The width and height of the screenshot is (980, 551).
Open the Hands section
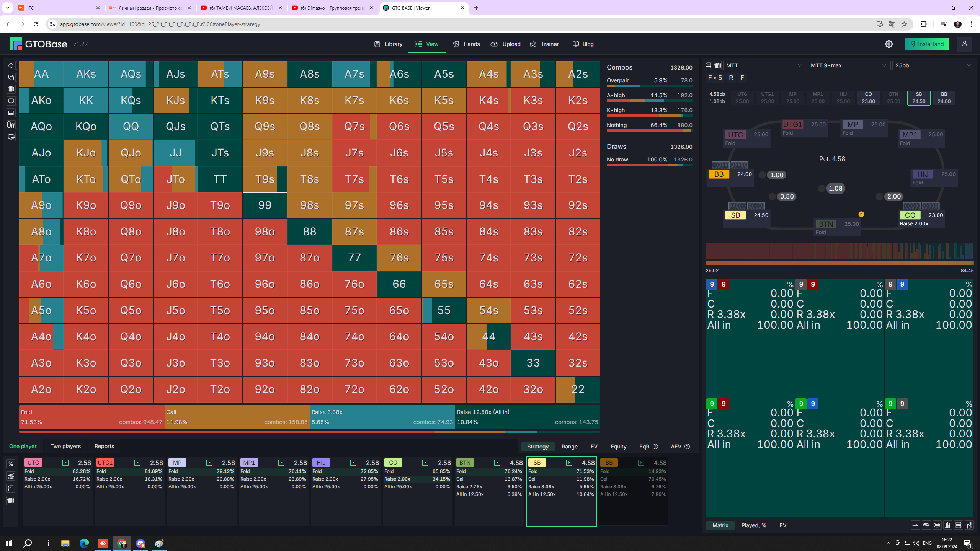point(466,44)
